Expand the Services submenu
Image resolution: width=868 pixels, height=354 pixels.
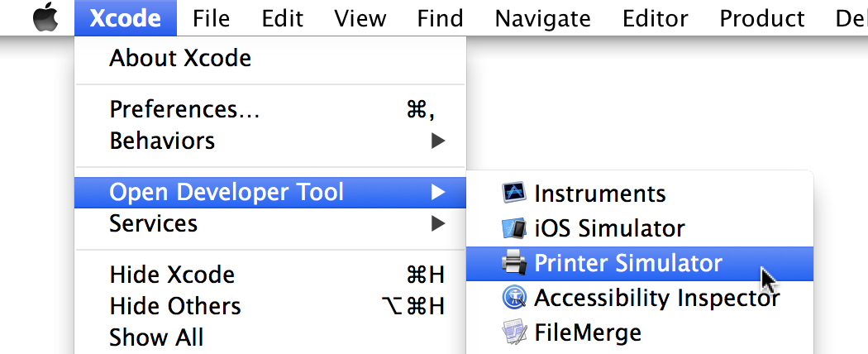coord(270,223)
